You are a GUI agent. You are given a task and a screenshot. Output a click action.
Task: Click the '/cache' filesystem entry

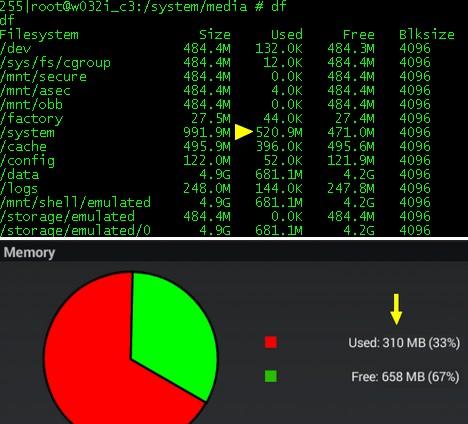(23, 147)
